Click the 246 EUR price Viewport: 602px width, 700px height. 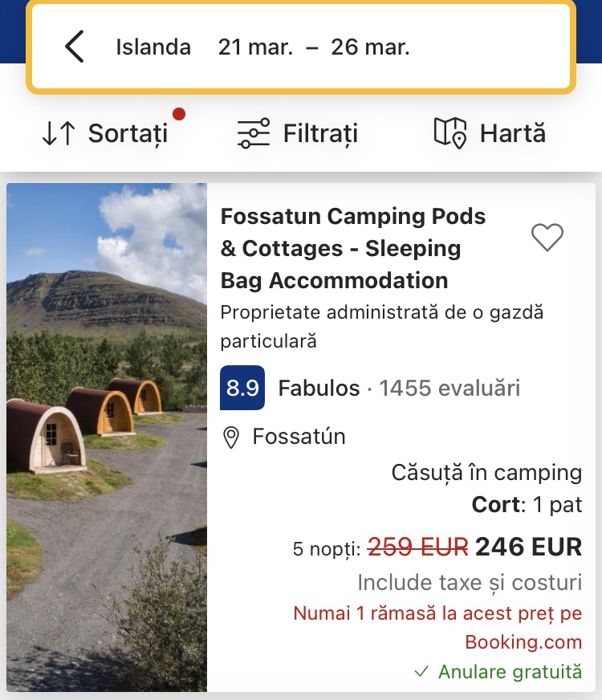point(528,547)
